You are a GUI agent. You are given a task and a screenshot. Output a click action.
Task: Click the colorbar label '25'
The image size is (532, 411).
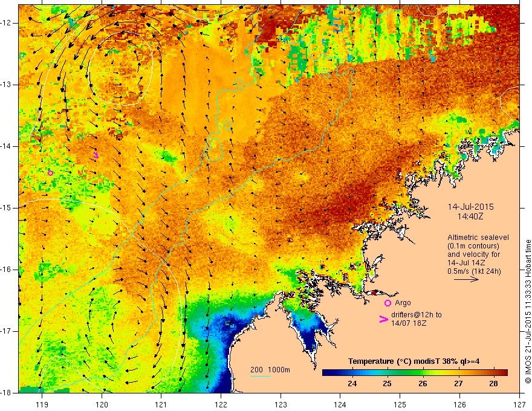tap(387, 384)
